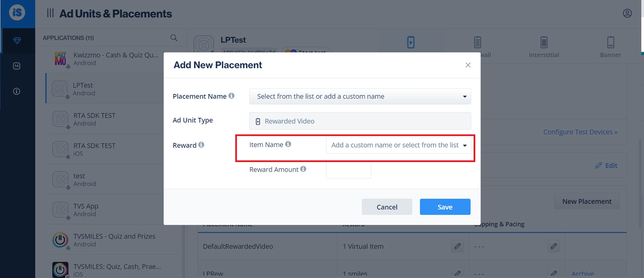This screenshot has width=644, height=278.
Task: Close the Add New Placement dialog
Action: 468,65
